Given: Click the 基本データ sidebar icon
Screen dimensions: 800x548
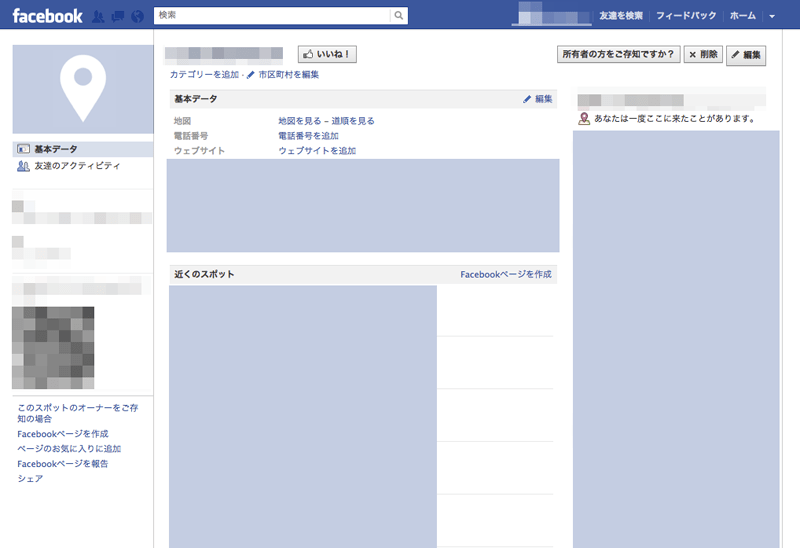Looking at the screenshot, I should click(23, 149).
